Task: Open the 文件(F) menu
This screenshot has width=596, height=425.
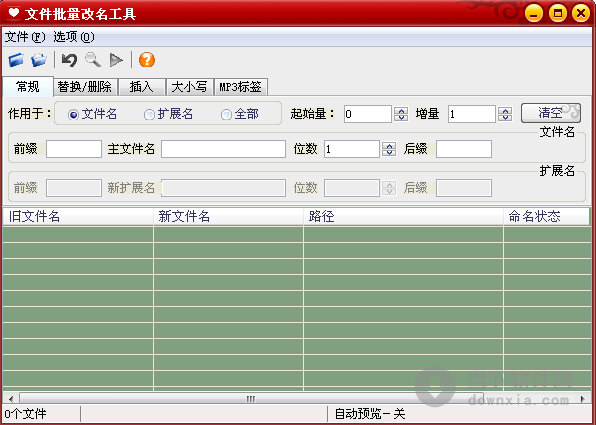Action: 25,37
